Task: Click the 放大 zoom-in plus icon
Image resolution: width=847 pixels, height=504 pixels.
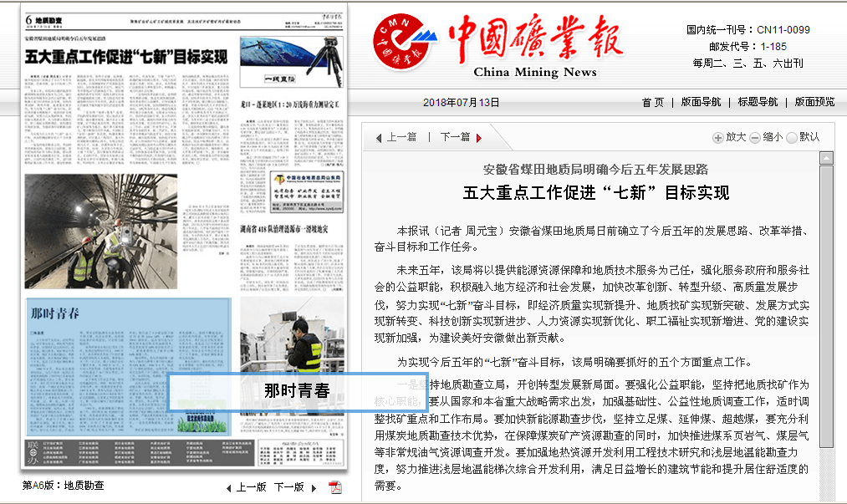Action: tap(717, 137)
